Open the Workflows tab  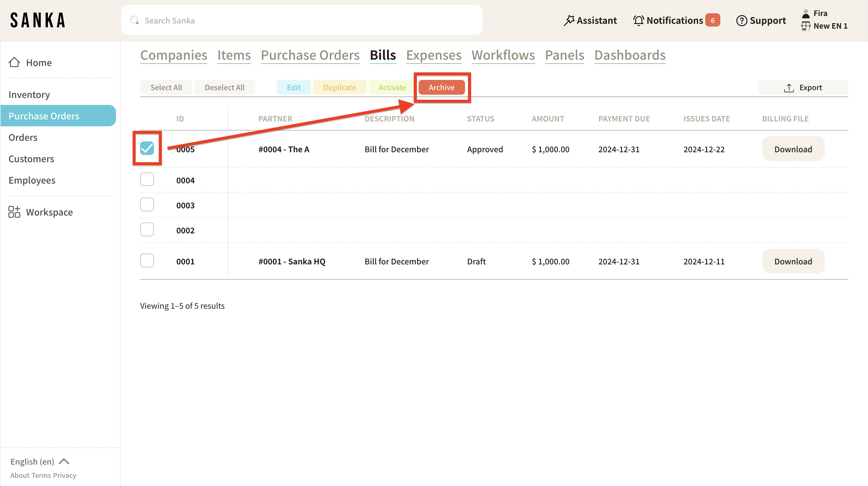pyautogui.click(x=503, y=55)
